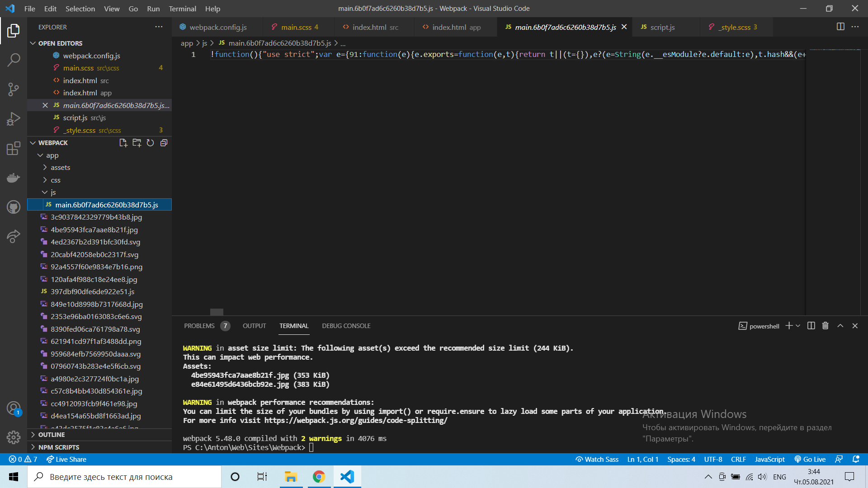Open Explorer Views and More Actions menu
Viewport: 868px width, 488px height.
pyautogui.click(x=159, y=27)
